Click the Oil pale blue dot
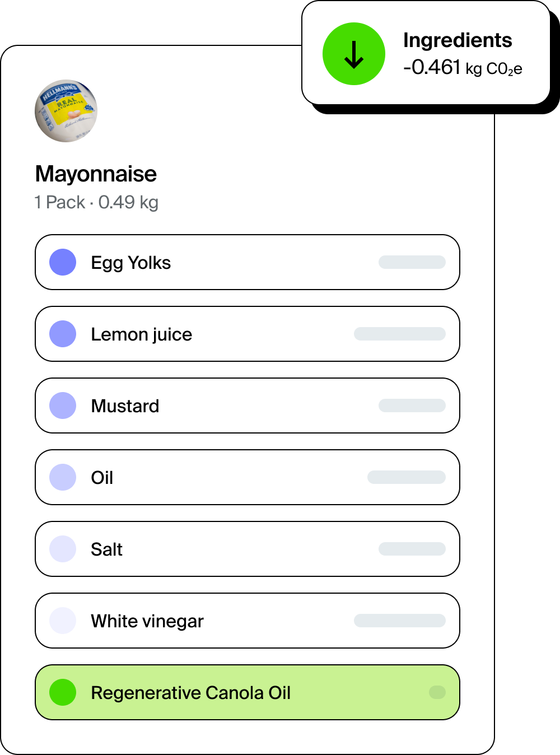This screenshot has width=560, height=755. [x=63, y=477]
